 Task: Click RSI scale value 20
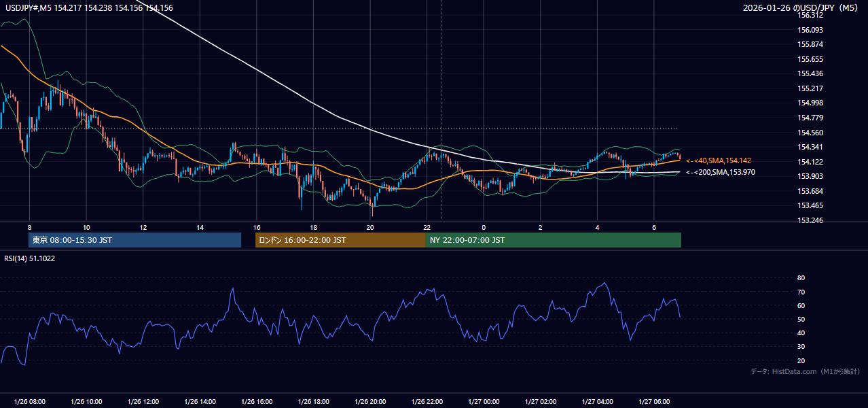pos(801,360)
